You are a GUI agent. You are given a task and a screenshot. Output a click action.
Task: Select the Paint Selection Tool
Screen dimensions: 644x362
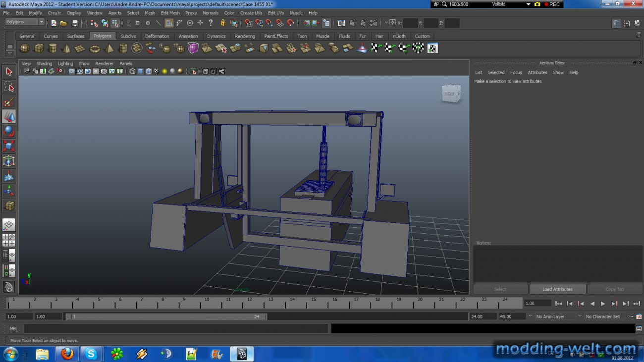point(9,102)
